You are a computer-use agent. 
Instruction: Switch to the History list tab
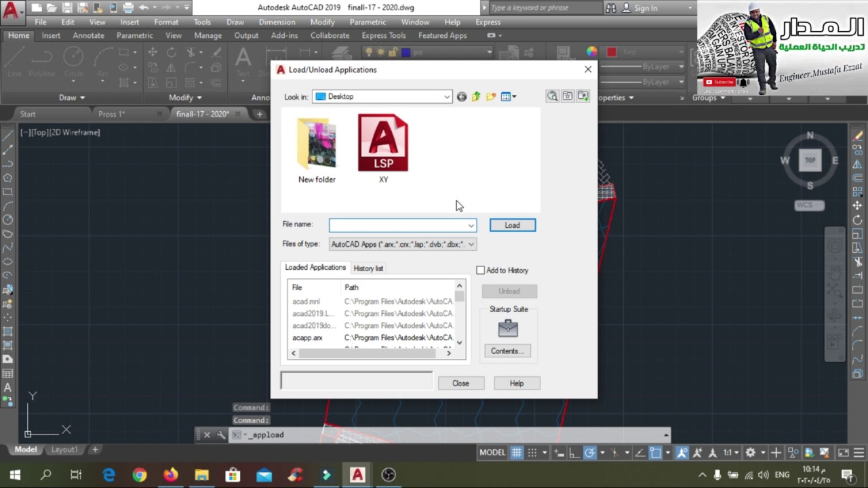(368, 268)
